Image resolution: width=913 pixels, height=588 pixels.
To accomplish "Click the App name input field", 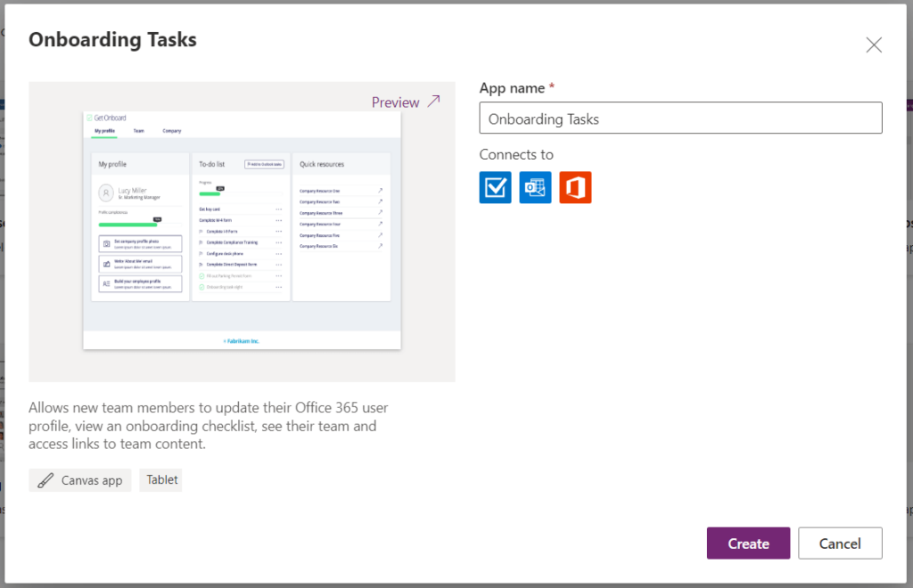I will (680, 118).
